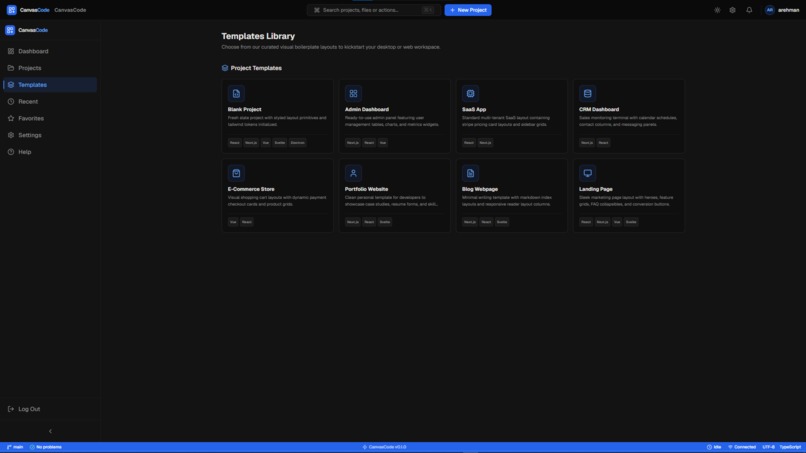806x453 pixels.
Task: Select React tag on E-Commerce Store
Action: (x=247, y=222)
